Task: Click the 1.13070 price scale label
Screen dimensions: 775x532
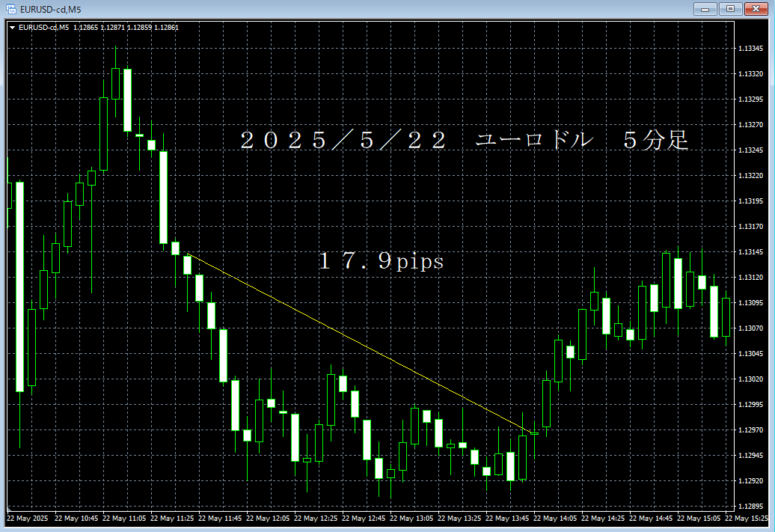Action: (750, 328)
